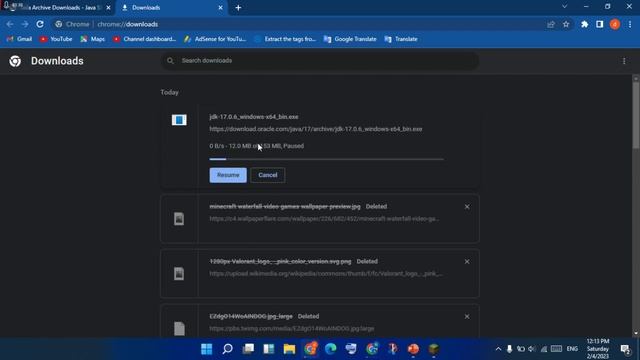Close the Java Archive Downloads tab
The height and width of the screenshot is (360, 640).
[x=109, y=8]
